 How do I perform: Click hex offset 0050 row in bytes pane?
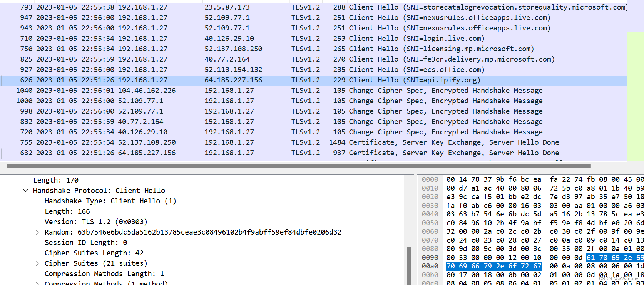click(x=430, y=223)
